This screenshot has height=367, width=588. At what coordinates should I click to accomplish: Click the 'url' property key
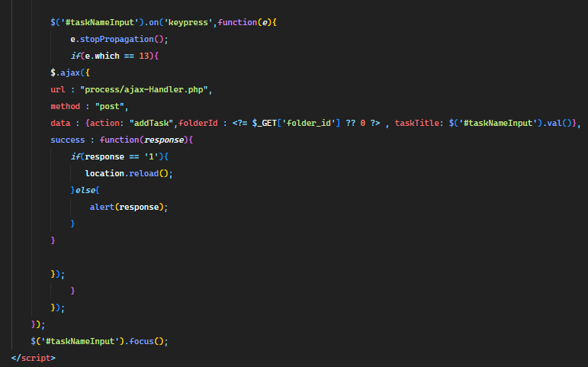click(58, 90)
